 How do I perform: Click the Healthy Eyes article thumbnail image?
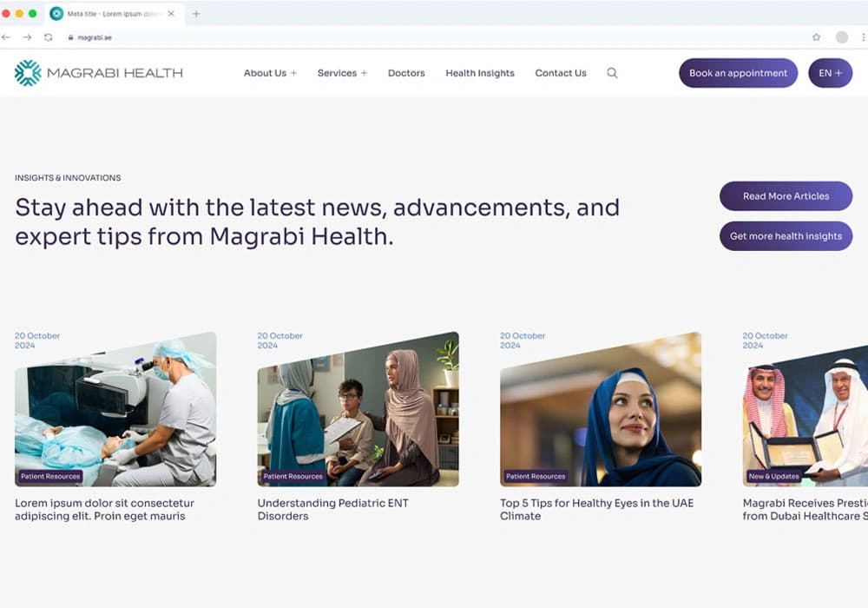click(x=601, y=410)
